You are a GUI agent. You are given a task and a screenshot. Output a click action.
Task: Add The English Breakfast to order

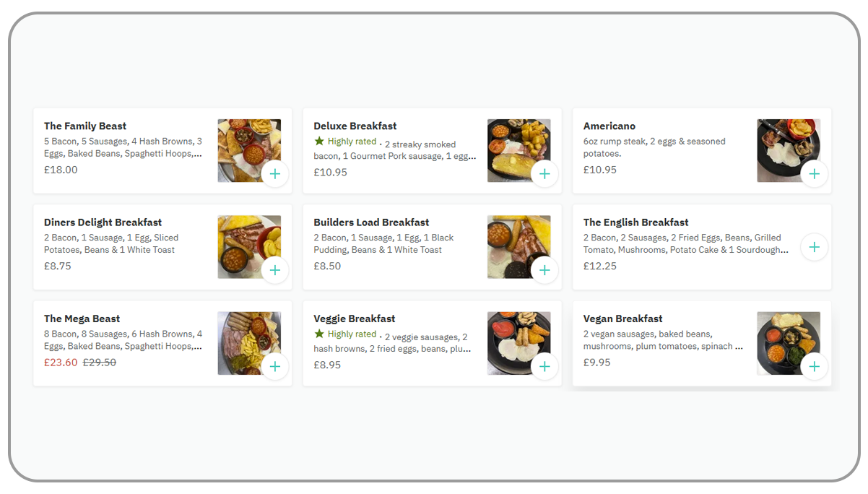click(x=814, y=247)
